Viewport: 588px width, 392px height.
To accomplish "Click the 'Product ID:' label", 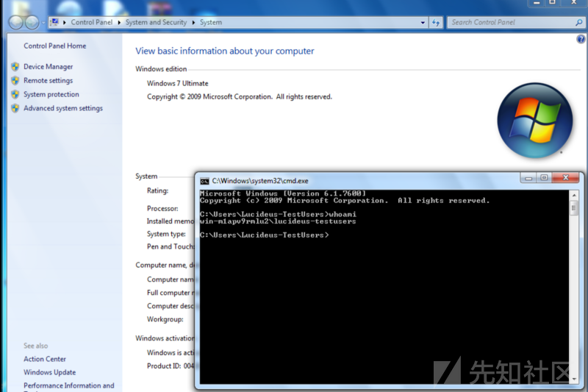I will coord(164,366).
